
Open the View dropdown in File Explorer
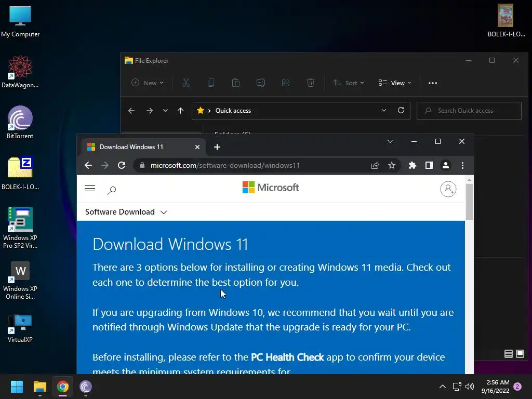point(395,83)
